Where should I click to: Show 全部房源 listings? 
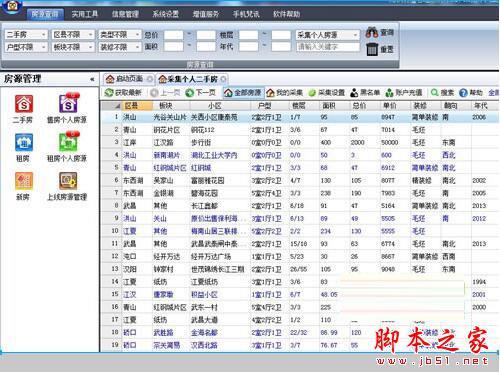[x=243, y=92]
